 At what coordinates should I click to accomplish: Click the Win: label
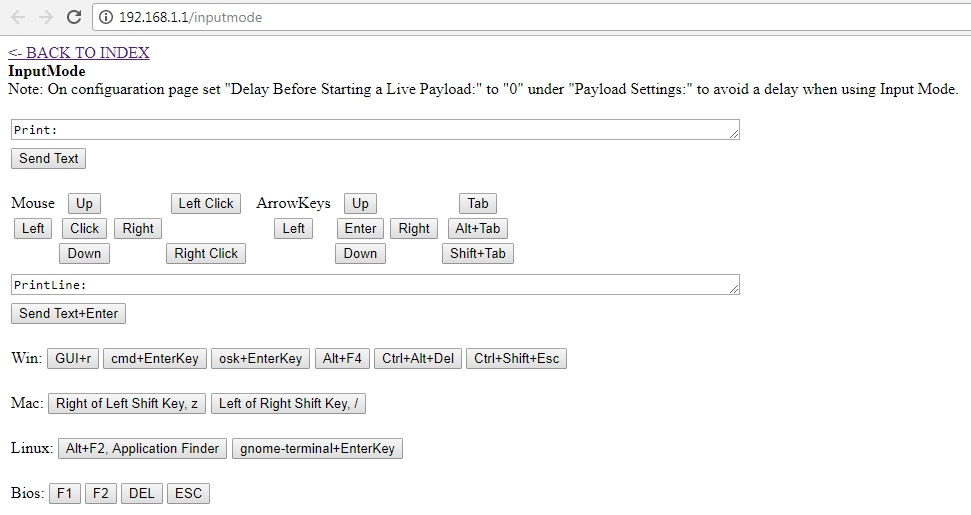[x=27, y=358]
